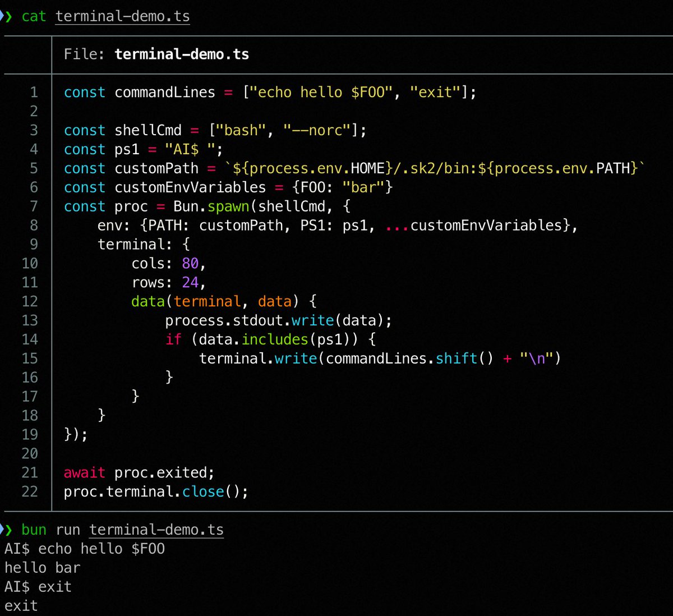Click underlined terminal-demo.ts after bun run

(156, 530)
